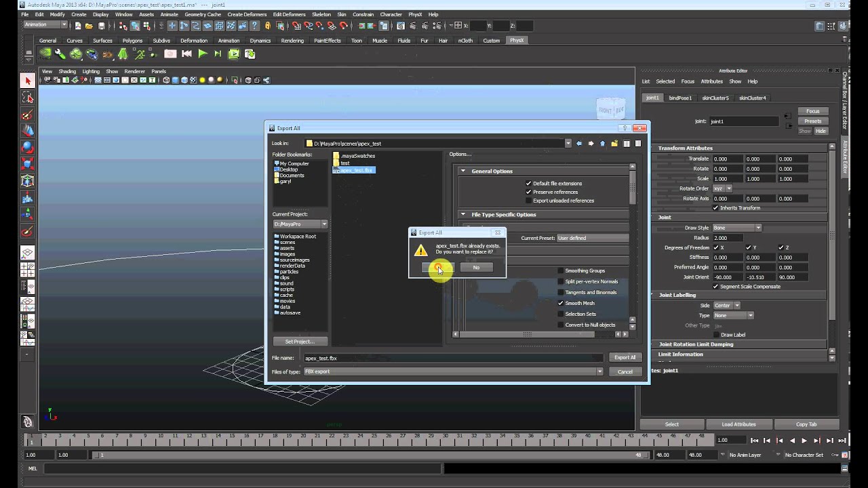Go up one folder in Export All
Image resolution: width=868 pixels, height=488 pixels.
(602, 144)
